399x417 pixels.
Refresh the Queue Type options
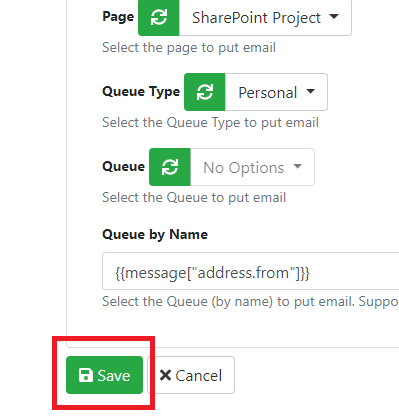coord(205,92)
